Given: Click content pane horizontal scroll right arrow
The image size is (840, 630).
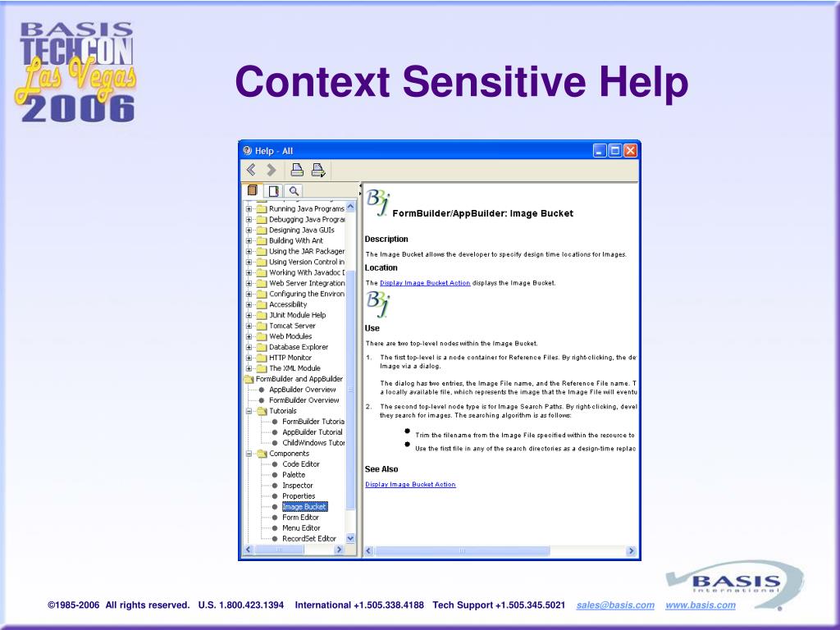Looking at the screenshot, I should 631,550.
